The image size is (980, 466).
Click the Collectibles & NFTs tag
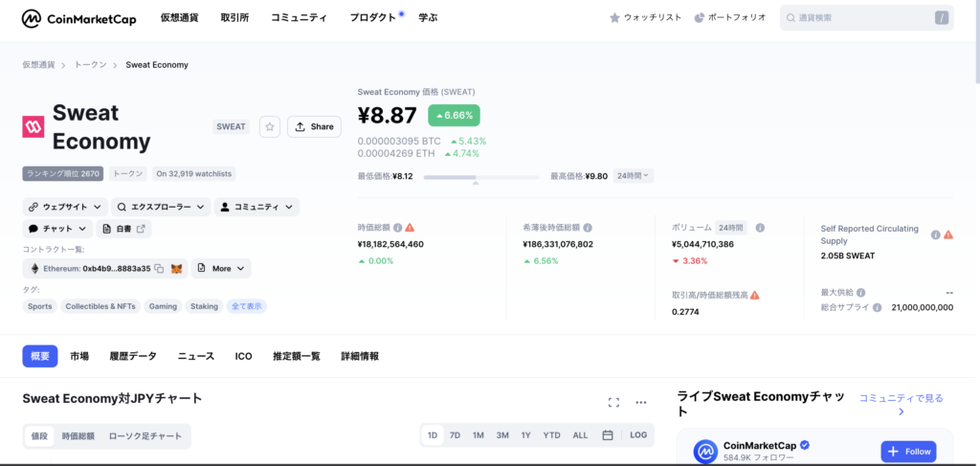(100, 306)
